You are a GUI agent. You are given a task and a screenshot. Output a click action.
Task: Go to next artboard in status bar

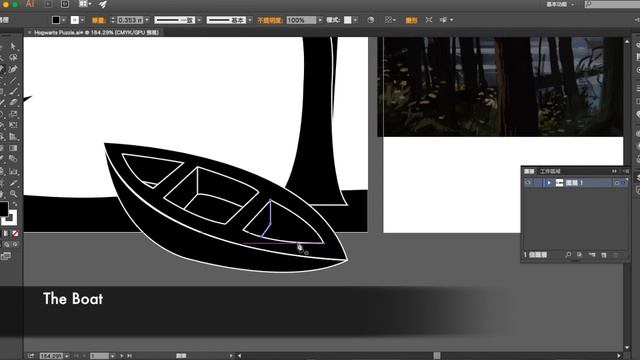click(x=121, y=356)
